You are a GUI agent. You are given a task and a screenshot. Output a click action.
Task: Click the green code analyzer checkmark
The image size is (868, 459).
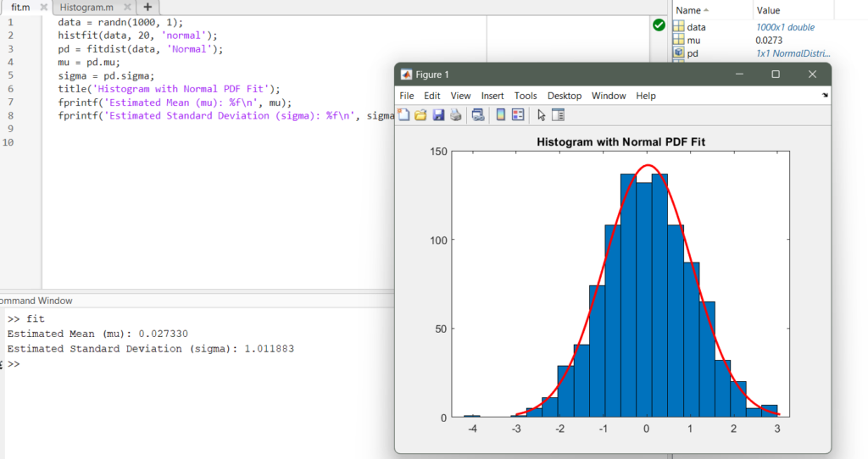pyautogui.click(x=659, y=25)
